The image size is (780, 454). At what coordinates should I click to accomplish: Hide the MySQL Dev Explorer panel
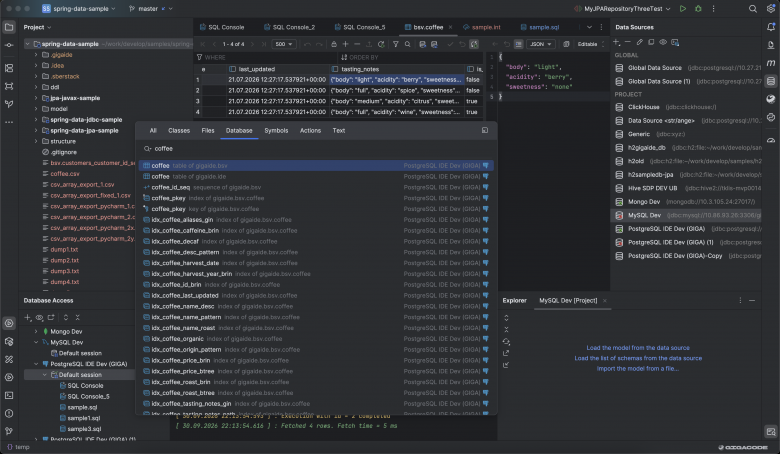tap(752, 300)
